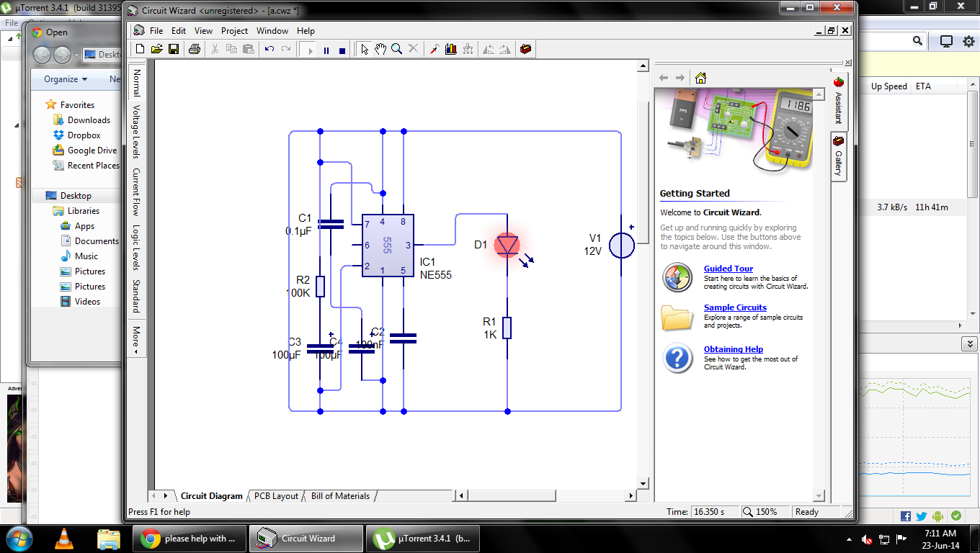Click the Open folder toolbar icon
This screenshot has height=553, width=980.
156,49
